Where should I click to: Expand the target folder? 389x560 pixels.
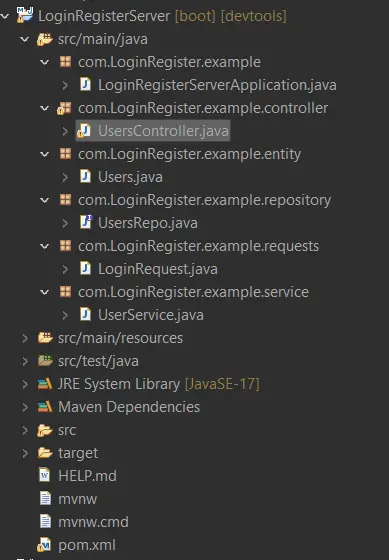click(25, 453)
